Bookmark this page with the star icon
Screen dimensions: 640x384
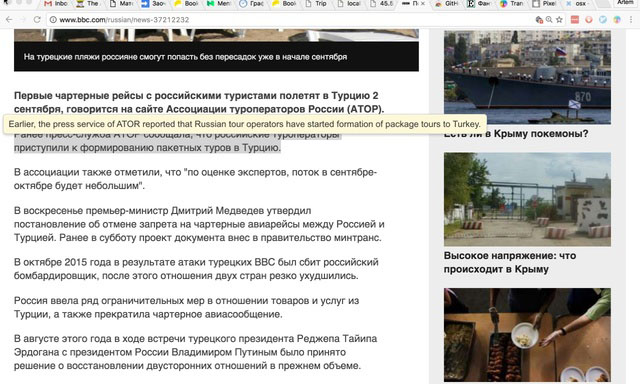coord(559,20)
